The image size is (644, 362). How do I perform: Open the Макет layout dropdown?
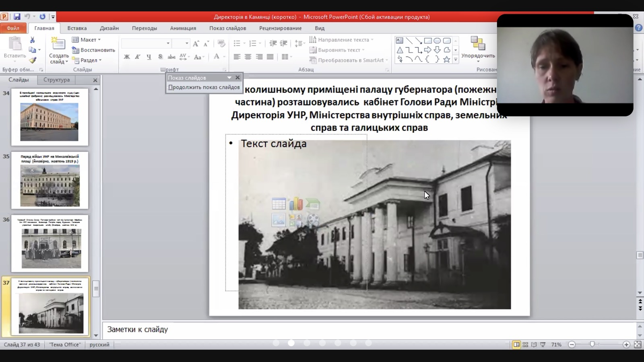(x=87, y=40)
